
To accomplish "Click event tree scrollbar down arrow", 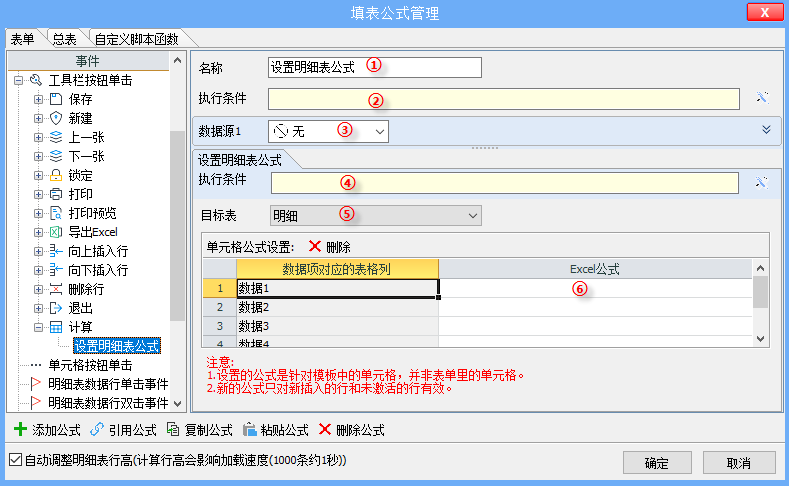I will pos(177,403).
